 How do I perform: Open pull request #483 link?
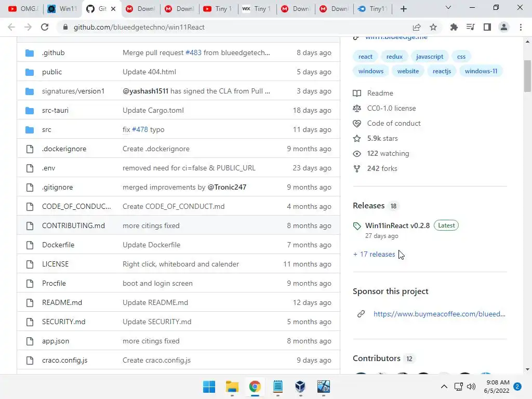click(193, 52)
